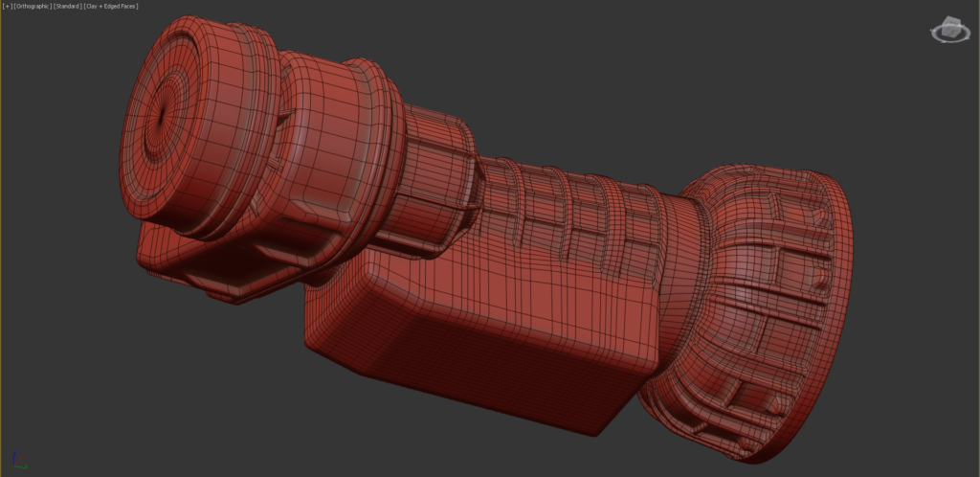Open the Clay + Edged Faces menu

pos(111,7)
